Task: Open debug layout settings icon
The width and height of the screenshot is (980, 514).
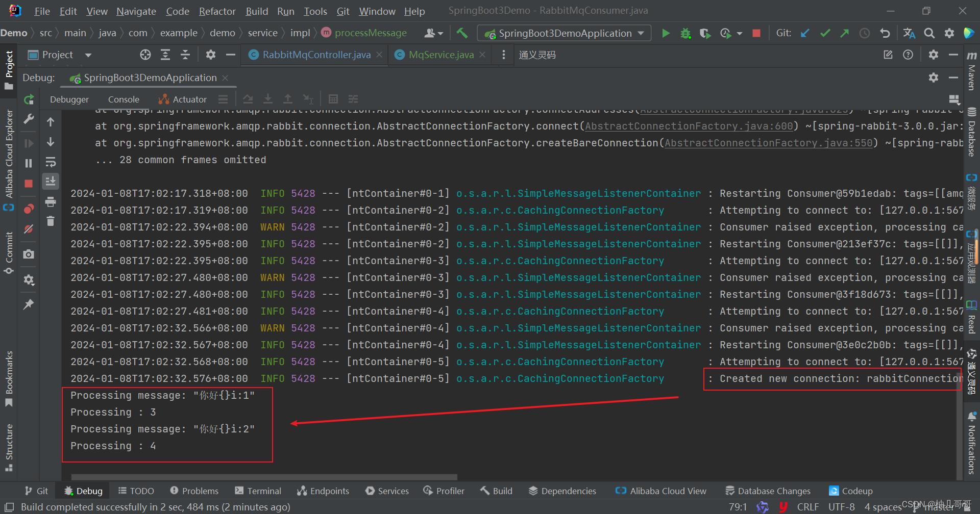Action: click(x=954, y=99)
